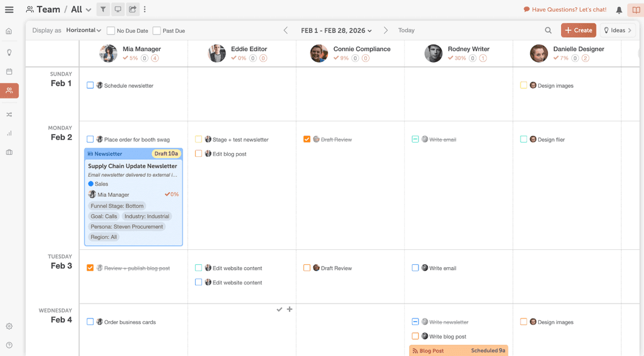Open the hamburger main menu
The width and height of the screenshot is (644, 356).
(9, 10)
